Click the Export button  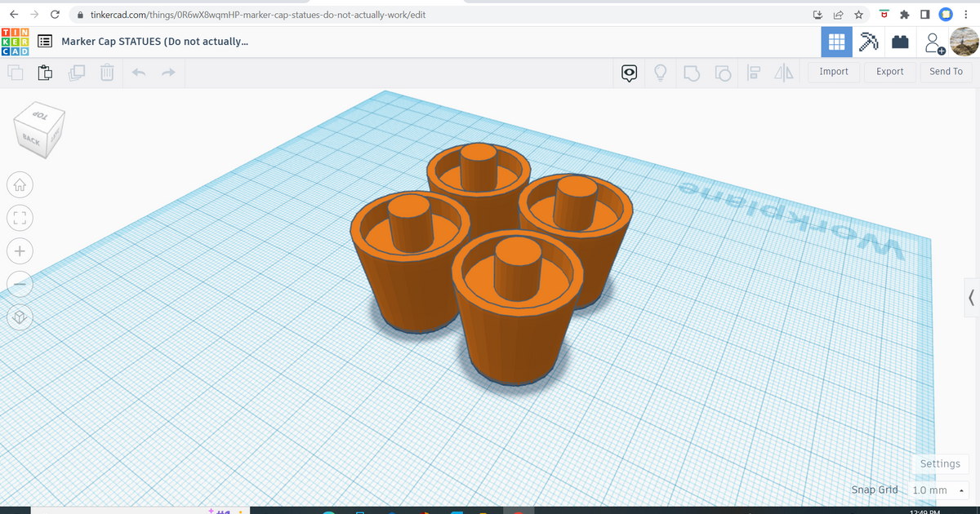click(889, 72)
